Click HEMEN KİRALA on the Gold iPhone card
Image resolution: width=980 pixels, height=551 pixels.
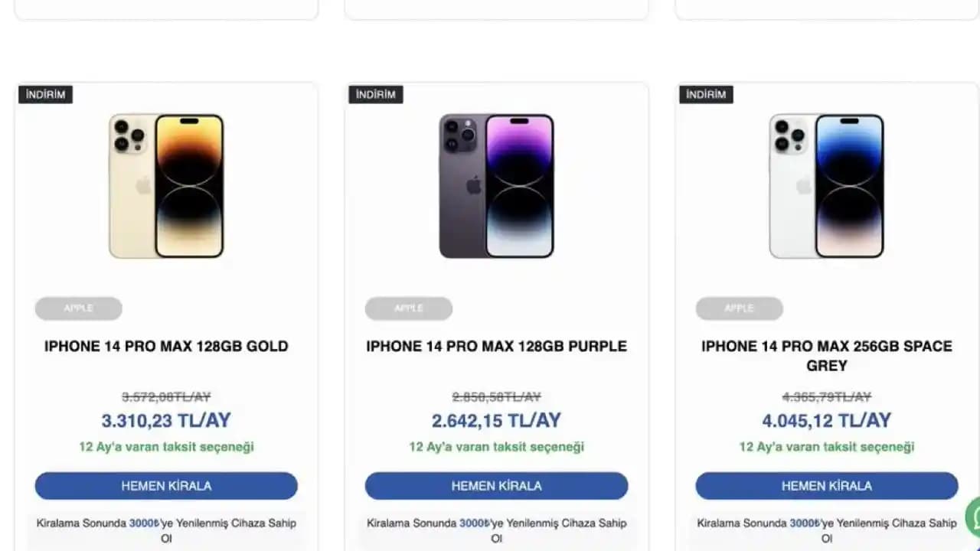pos(165,485)
